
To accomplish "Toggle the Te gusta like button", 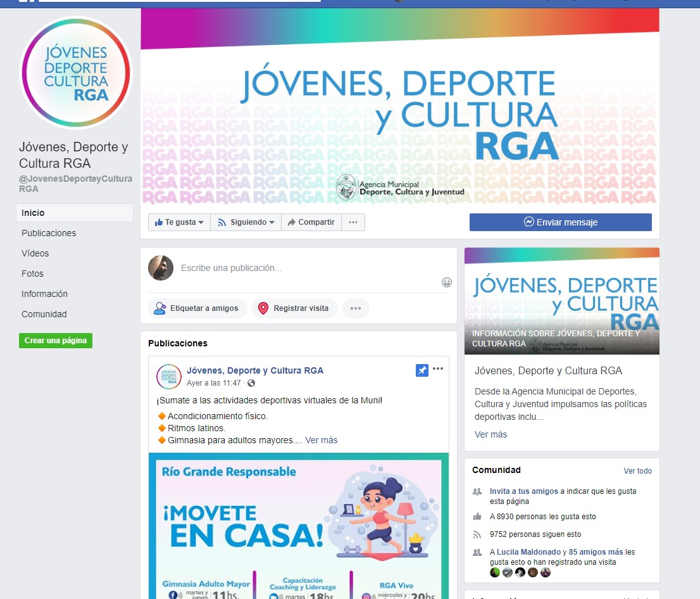I will pos(179,222).
